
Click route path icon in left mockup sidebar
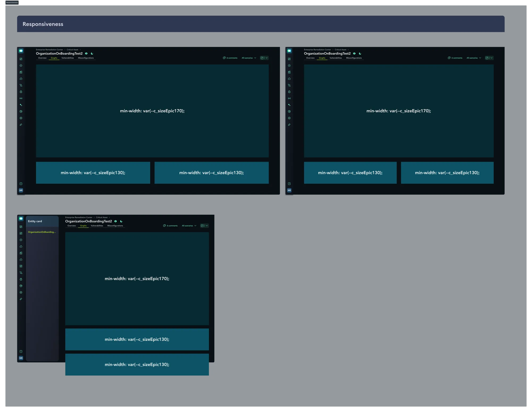pyautogui.click(x=21, y=85)
